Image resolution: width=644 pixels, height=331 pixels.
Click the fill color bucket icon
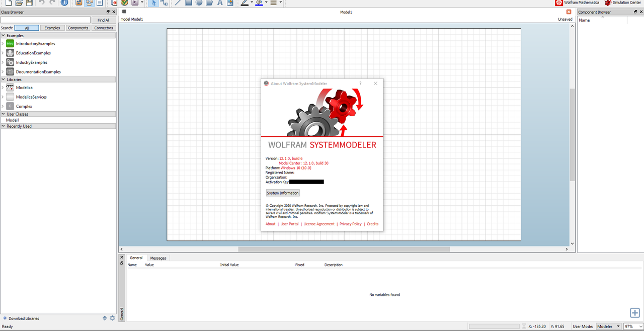click(x=259, y=3)
